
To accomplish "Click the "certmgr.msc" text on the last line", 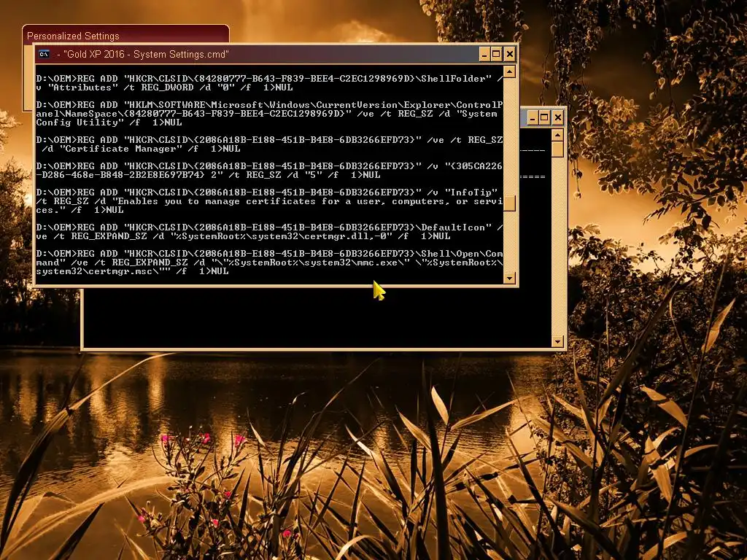I will point(120,271).
